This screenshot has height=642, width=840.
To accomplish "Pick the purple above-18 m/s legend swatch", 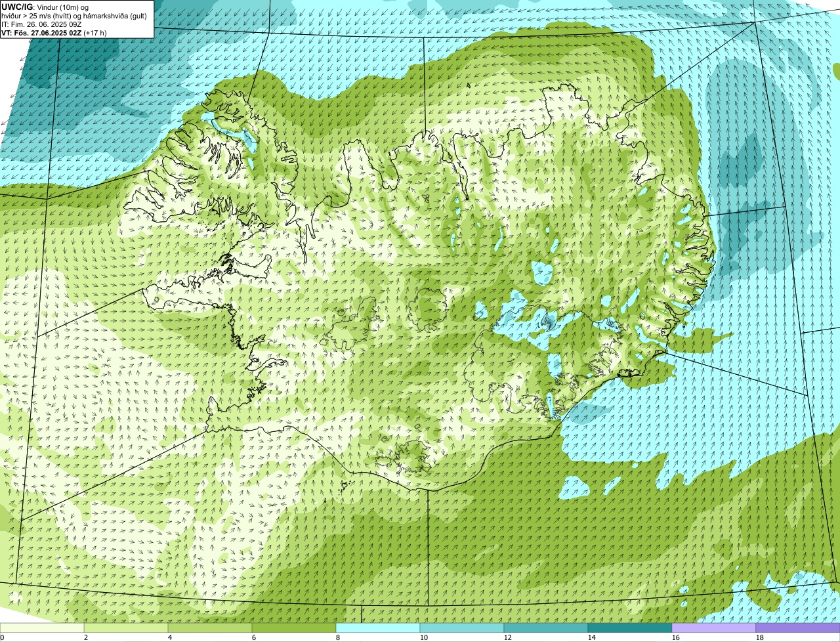I will pyautogui.click(x=798, y=628).
